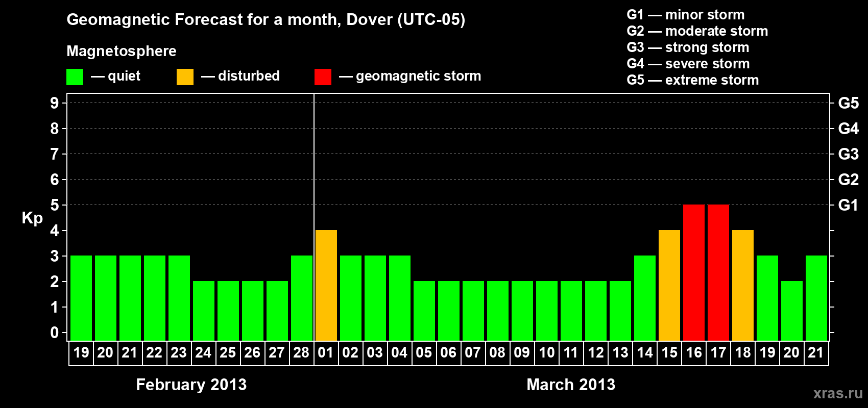
Task: Click the 'quiet' legend label
Action: point(124,76)
